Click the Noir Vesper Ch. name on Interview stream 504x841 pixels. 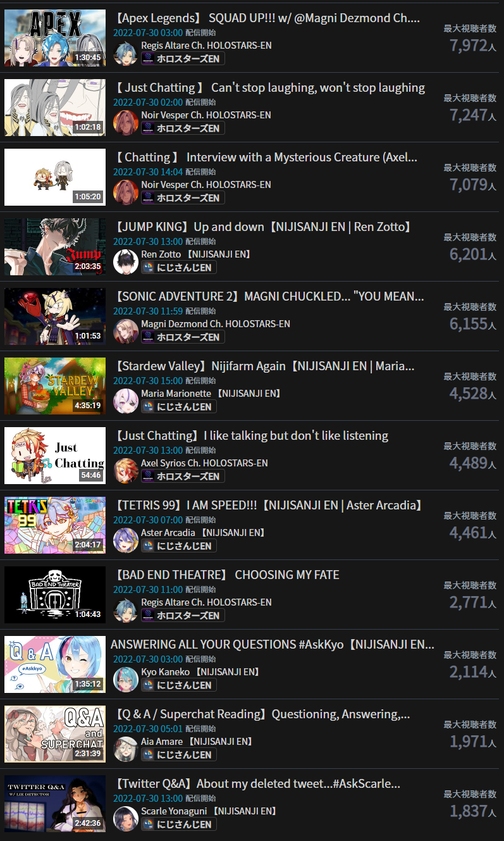(x=206, y=185)
